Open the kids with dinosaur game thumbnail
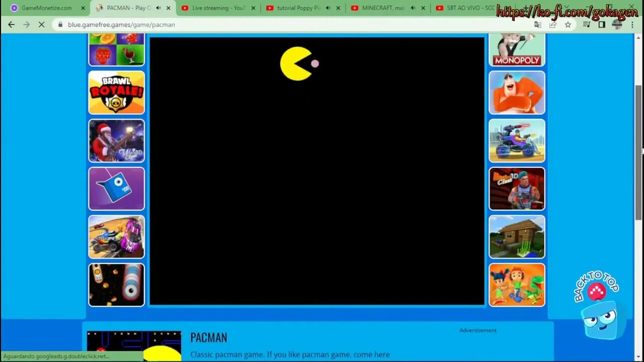The width and height of the screenshot is (644, 362). point(517,285)
